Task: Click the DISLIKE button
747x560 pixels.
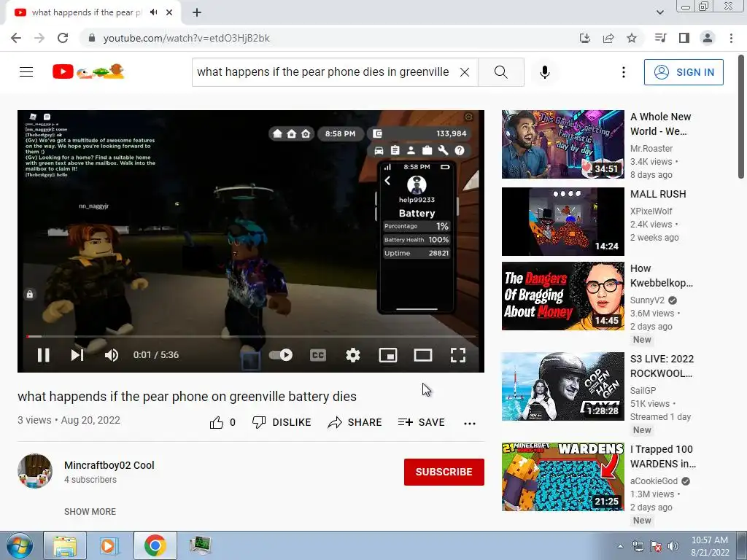Action: coord(282,422)
